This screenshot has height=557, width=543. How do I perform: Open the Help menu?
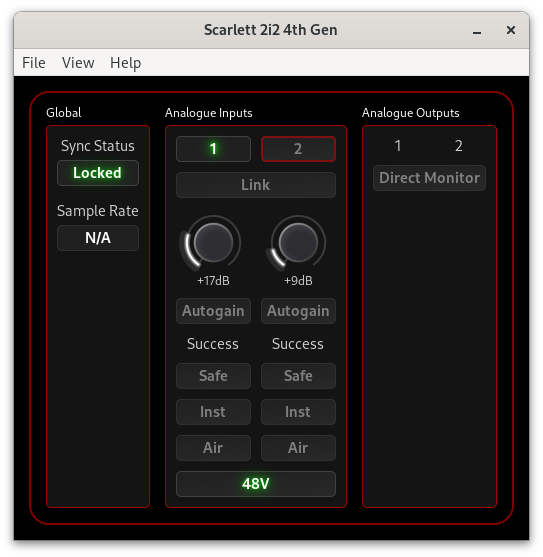click(125, 63)
